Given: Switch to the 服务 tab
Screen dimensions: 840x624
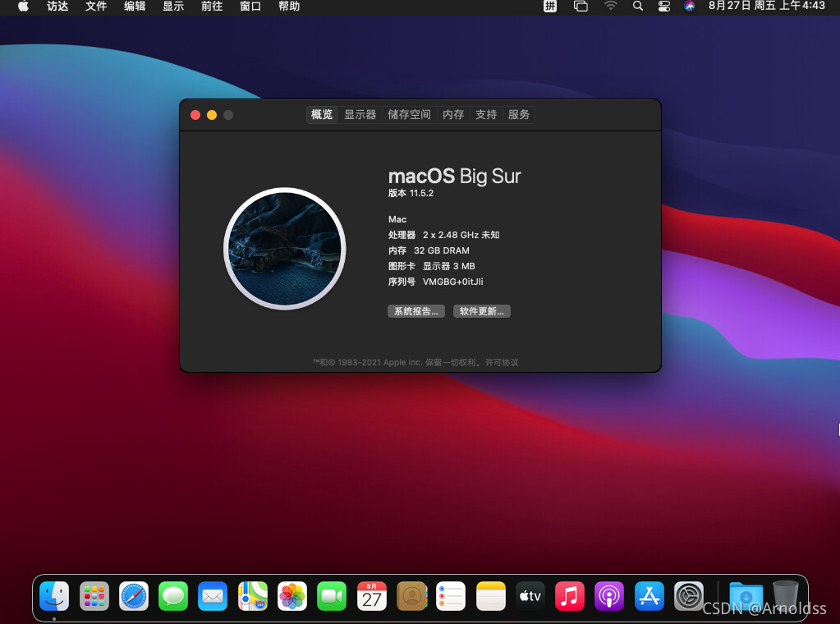Looking at the screenshot, I should coord(519,115).
